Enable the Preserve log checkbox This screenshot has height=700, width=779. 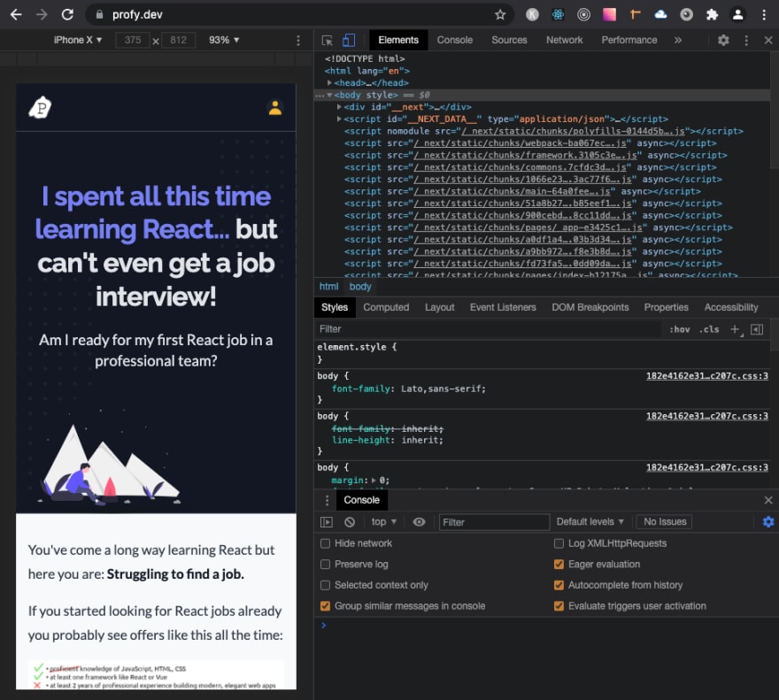(x=326, y=565)
